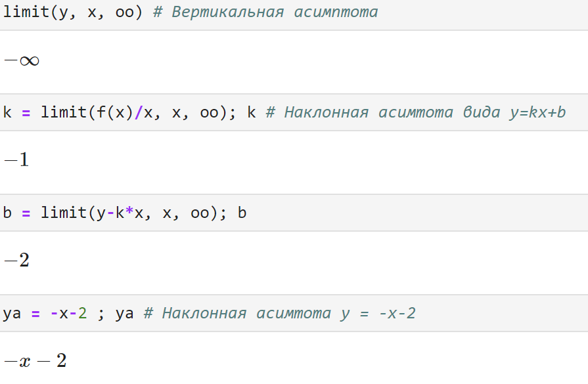The height and width of the screenshot is (384, 588).
Task: Click the equals sign after variable k
Action: pos(26,113)
